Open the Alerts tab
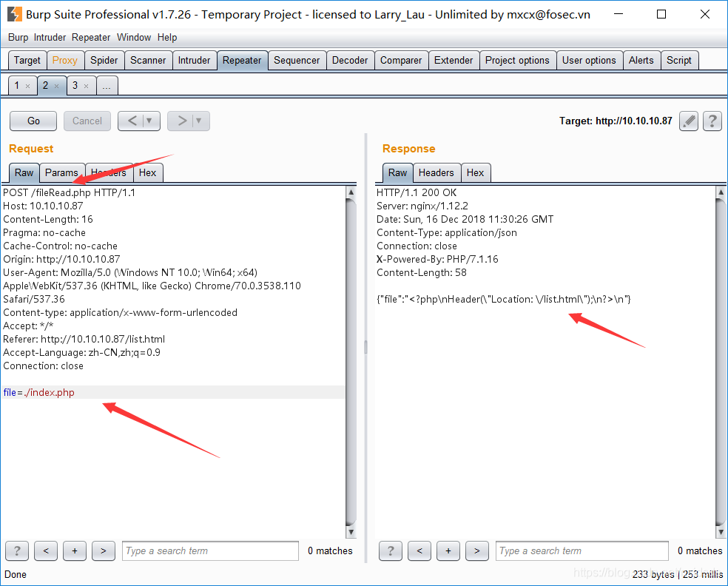The height and width of the screenshot is (586, 728). click(x=641, y=61)
